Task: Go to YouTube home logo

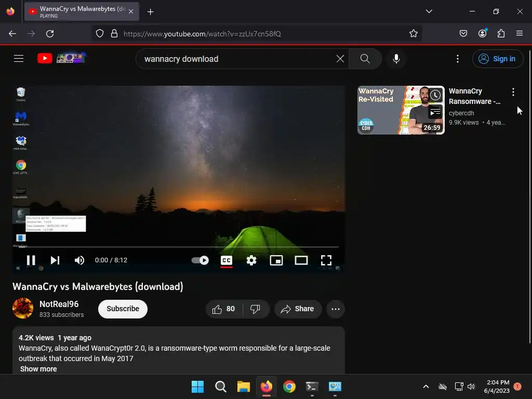Action: coord(62,58)
